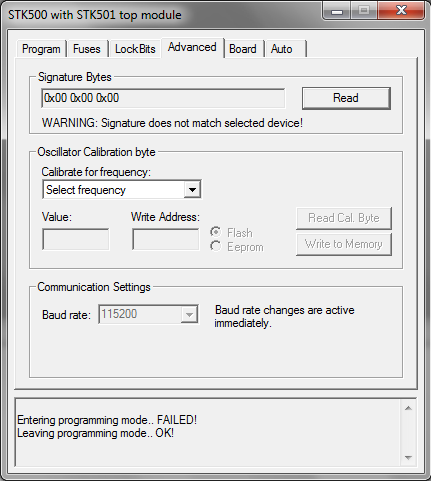Click the 'Communication Settings' group title

pyautogui.click(x=94, y=287)
